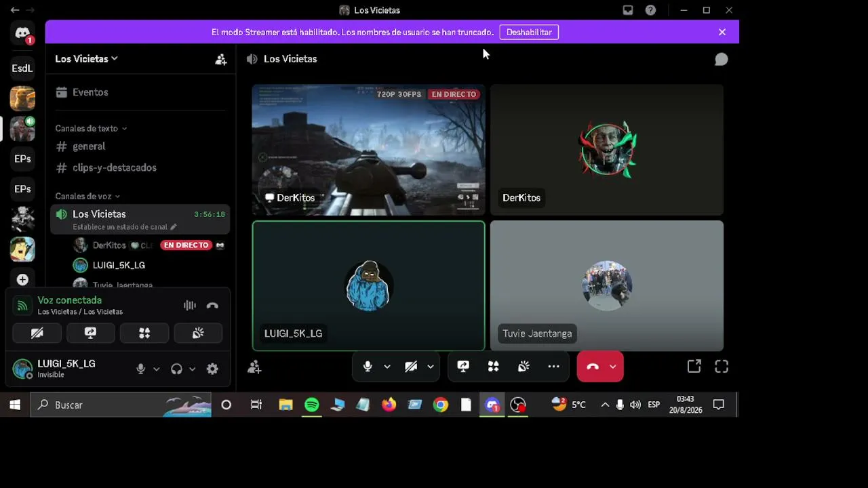
Task: Open the clips-y-destacados text channel
Action: tap(140, 167)
